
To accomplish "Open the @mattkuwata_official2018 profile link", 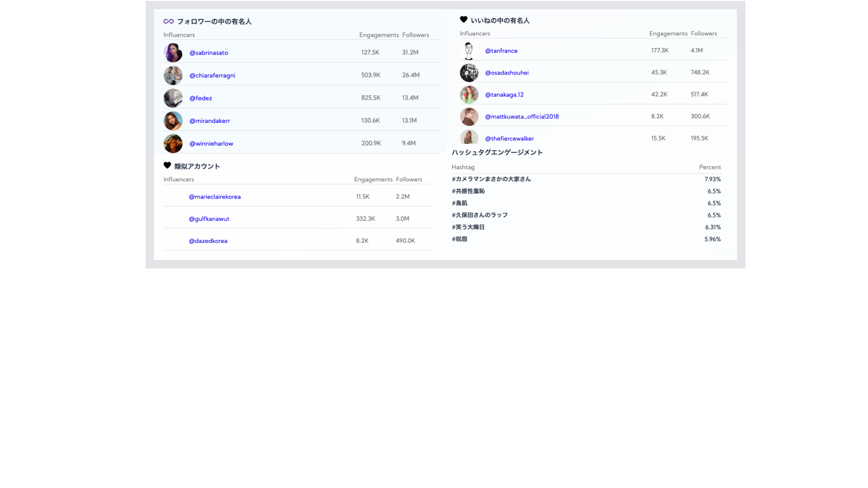I will pos(522,117).
